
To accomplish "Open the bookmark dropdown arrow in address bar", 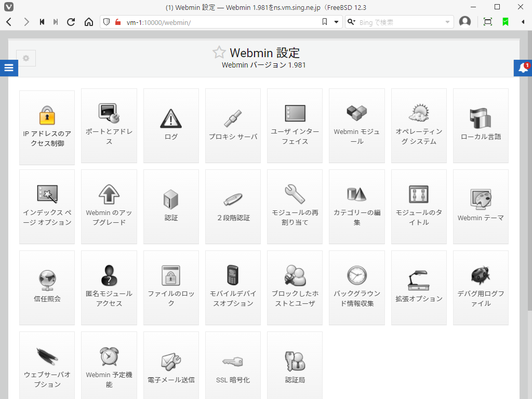I will pos(336,22).
